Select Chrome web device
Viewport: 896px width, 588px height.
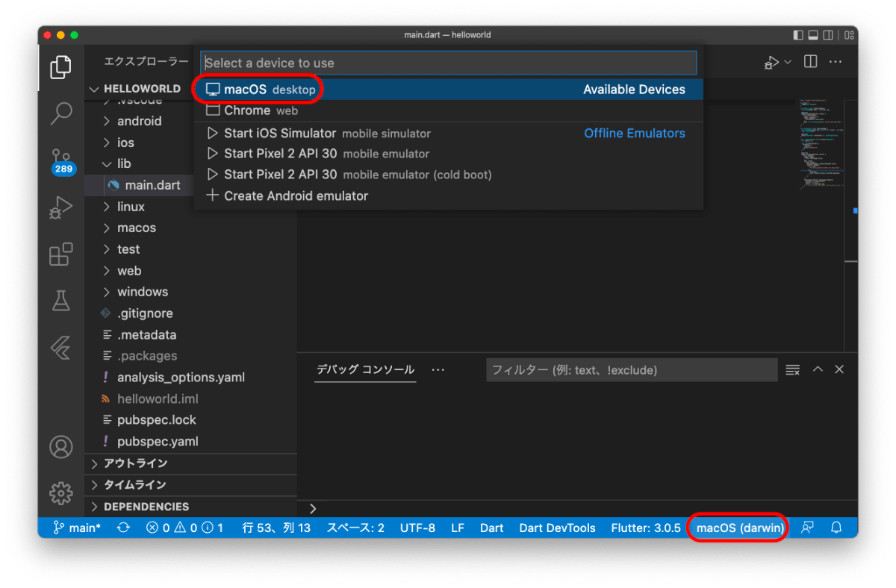[x=449, y=110]
